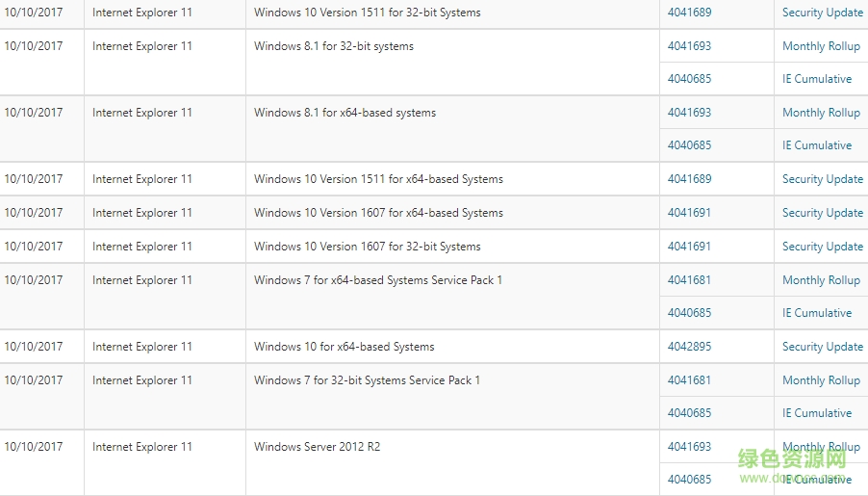Select the Windows Server 2012 R2 platform cell
868x496 pixels.
(x=317, y=447)
